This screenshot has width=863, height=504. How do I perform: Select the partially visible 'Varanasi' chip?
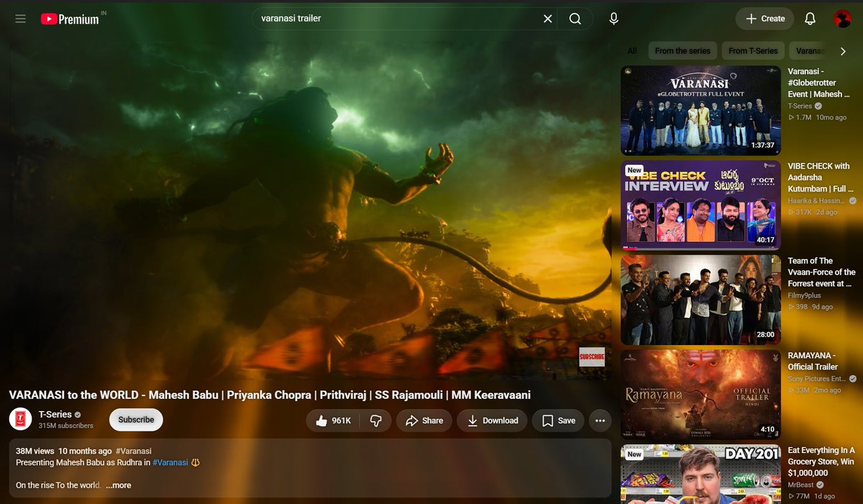click(809, 51)
